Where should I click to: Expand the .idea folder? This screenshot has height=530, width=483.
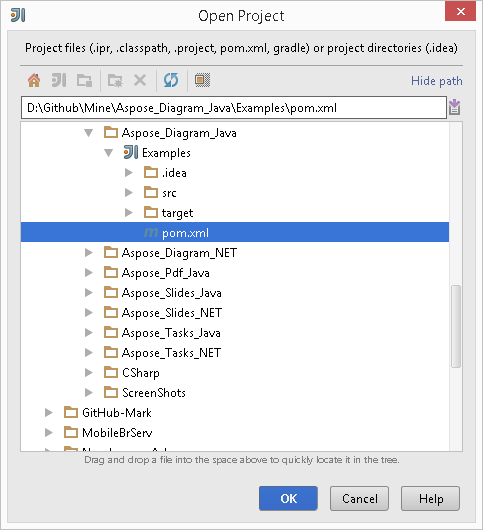click(x=128, y=172)
